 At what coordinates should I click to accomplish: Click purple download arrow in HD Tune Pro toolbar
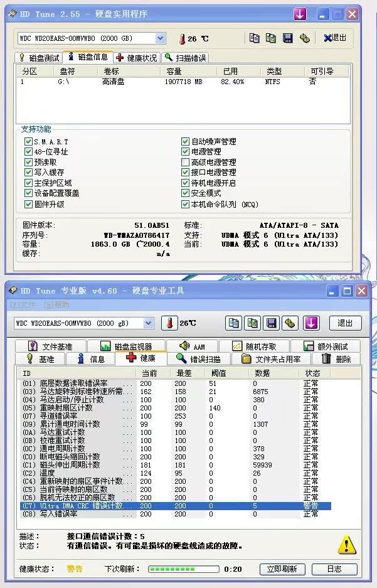311,323
